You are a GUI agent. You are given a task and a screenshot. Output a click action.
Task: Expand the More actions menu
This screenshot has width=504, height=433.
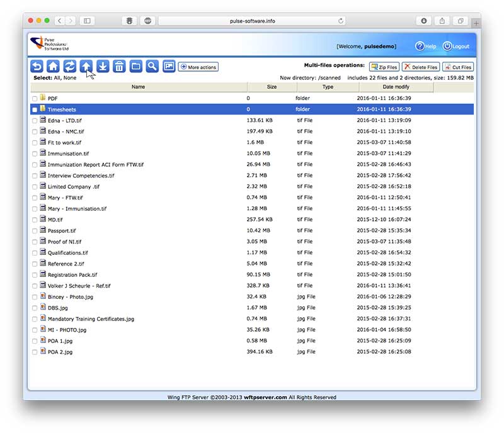tap(198, 67)
